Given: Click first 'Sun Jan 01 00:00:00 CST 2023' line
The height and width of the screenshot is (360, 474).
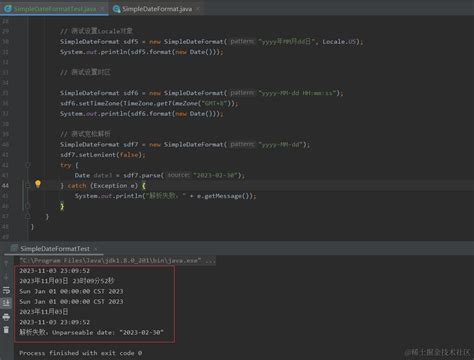Looking at the screenshot, I should pyautogui.click(x=71, y=291).
